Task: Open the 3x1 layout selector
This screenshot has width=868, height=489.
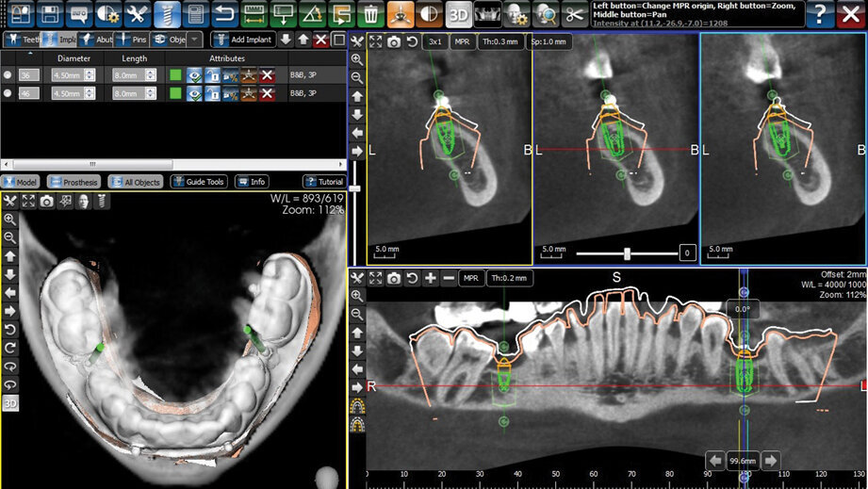Action: (x=434, y=41)
